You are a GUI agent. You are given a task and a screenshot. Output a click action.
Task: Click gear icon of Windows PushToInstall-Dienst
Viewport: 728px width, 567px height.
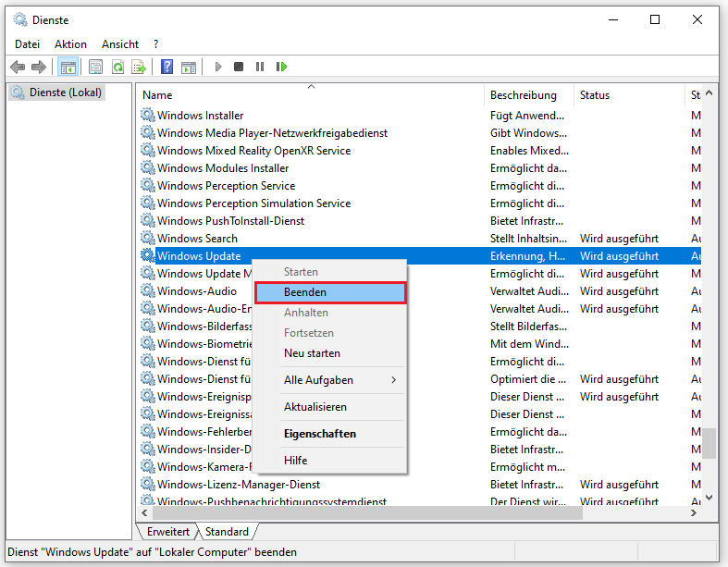[x=148, y=220]
